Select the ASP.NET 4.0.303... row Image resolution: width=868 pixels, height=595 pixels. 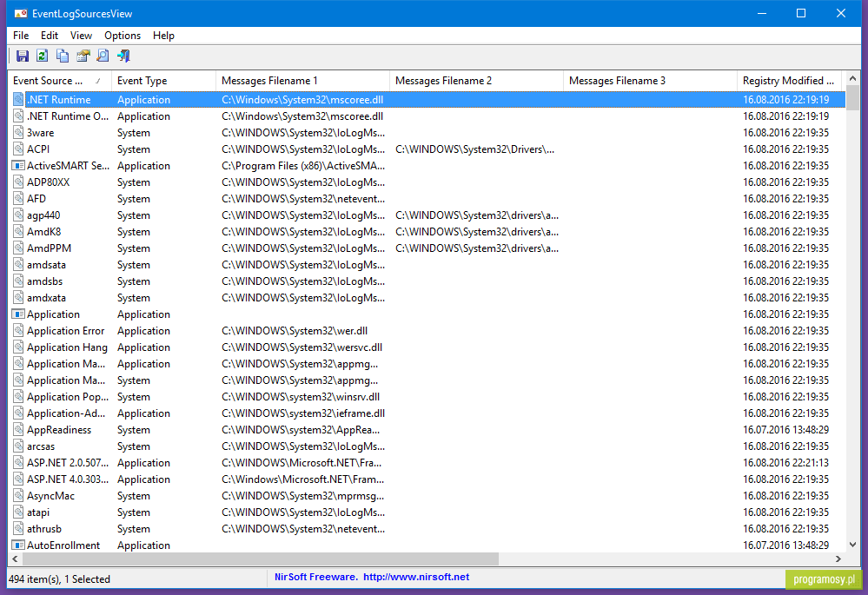[x=427, y=479]
